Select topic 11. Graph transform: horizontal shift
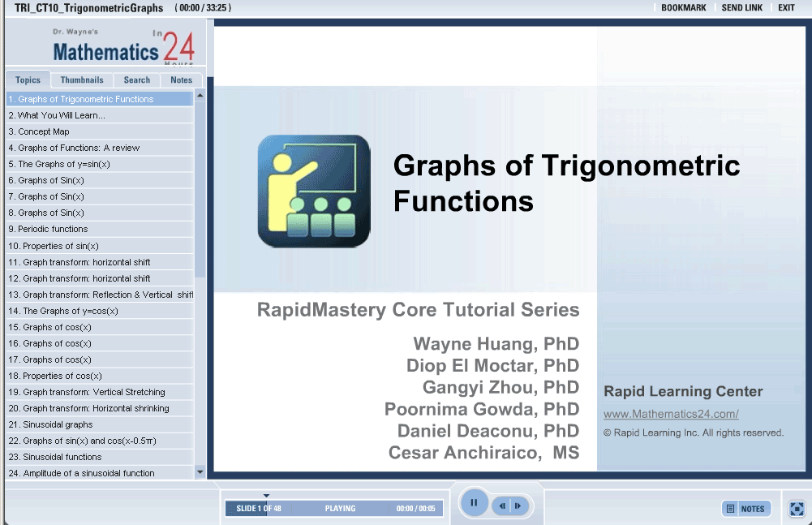 pos(100,262)
